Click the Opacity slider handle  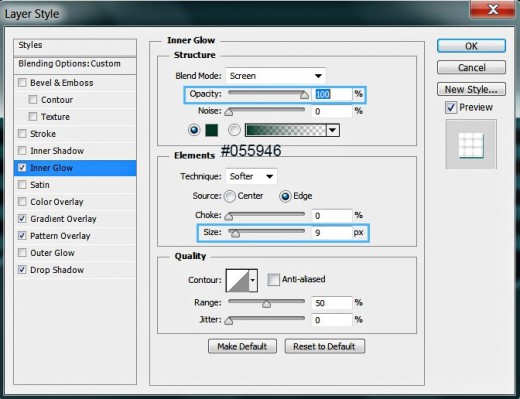pyautogui.click(x=304, y=96)
